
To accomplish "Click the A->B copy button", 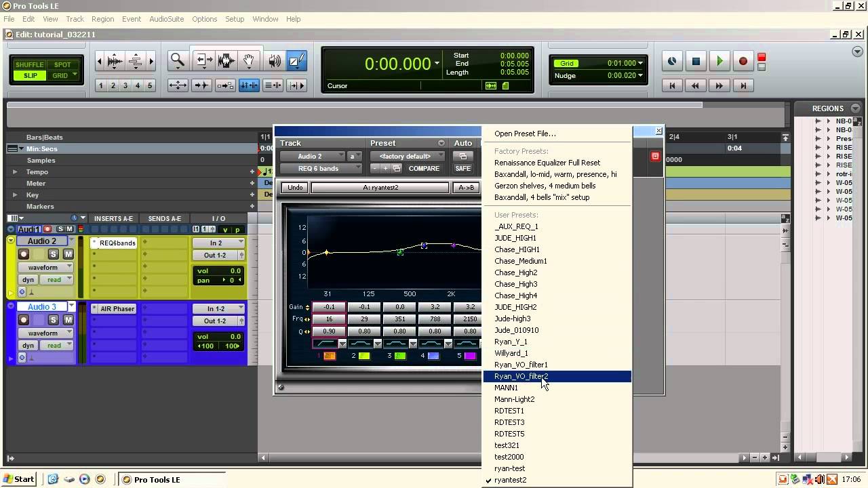I will (467, 188).
